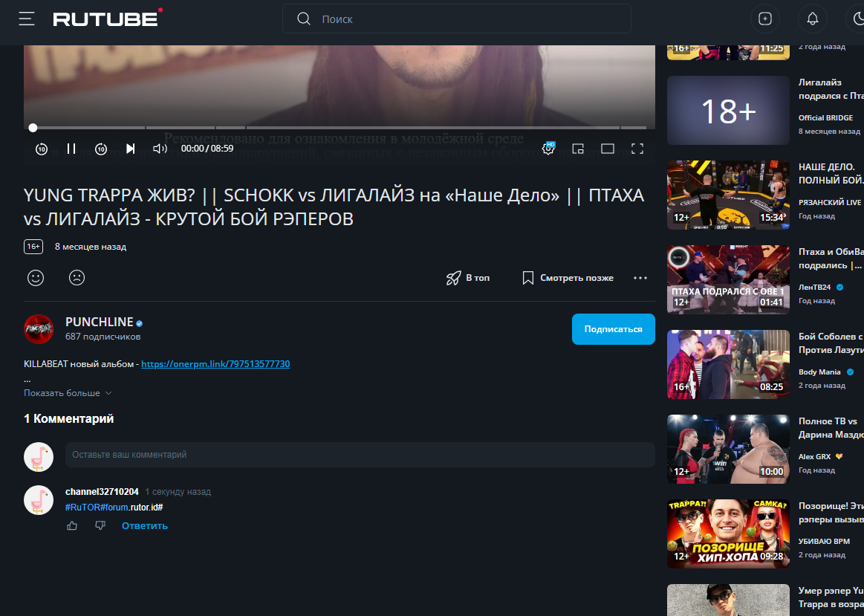Focus the Оставьте ваш комментарий field
This screenshot has height=616, width=864.
point(360,455)
